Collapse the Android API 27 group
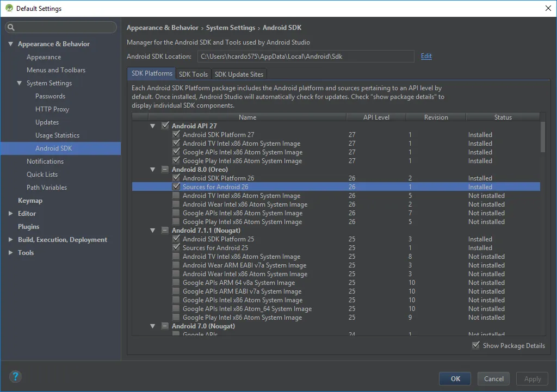Screen dimensions: 557x392 [153, 126]
